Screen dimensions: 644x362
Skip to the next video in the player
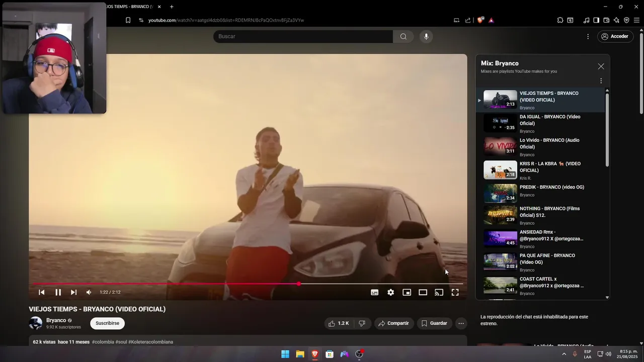coord(73,292)
